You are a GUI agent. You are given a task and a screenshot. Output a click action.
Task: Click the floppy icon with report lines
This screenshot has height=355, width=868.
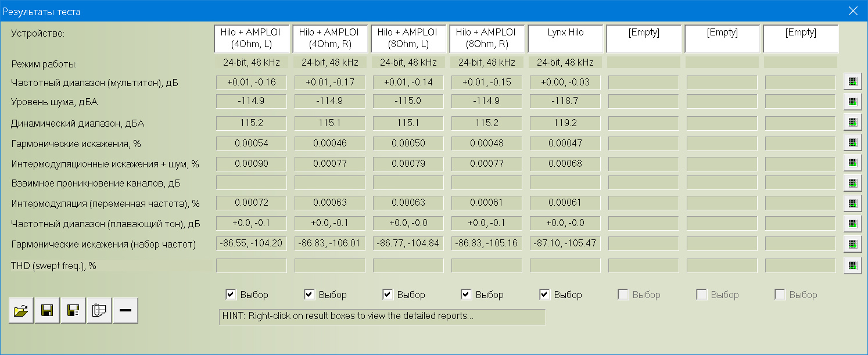click(x=73, y=311)
